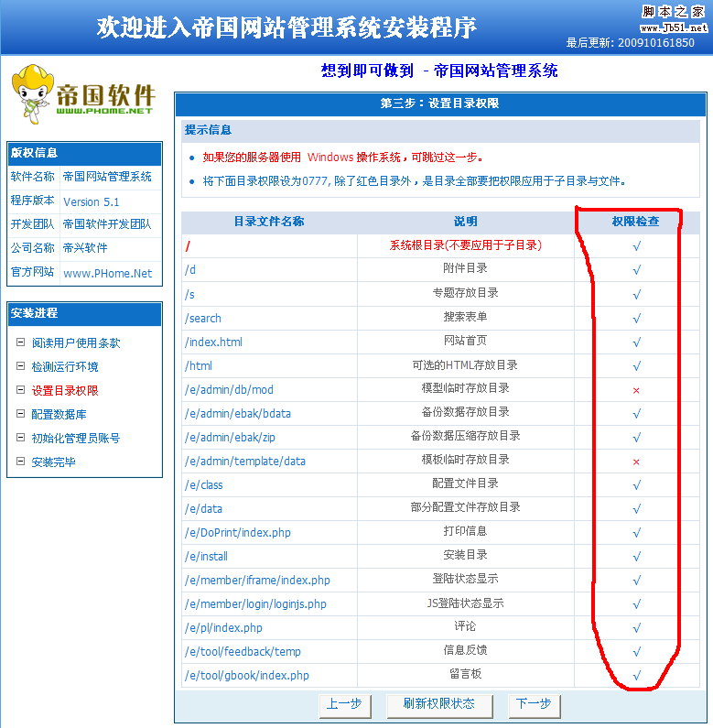
Task: Click the 想到即可做到 - 帝国网站管理系统 slogan
Action: 439,71
